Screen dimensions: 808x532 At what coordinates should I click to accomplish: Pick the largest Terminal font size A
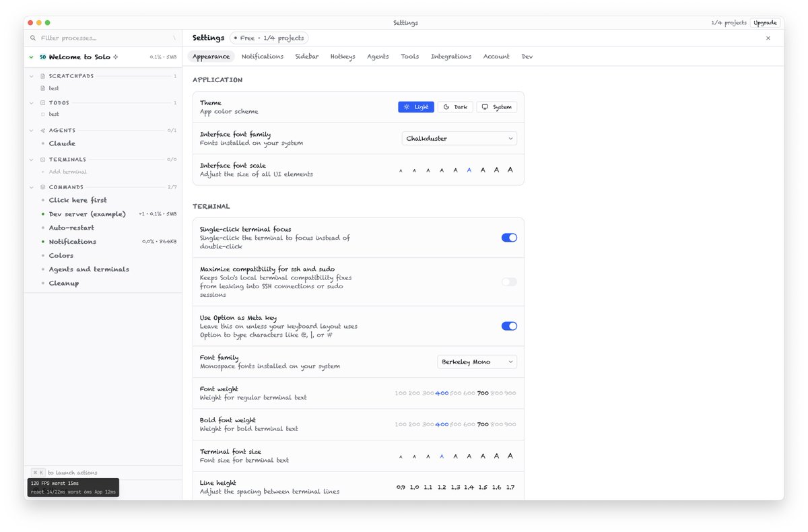coord(510,456)
